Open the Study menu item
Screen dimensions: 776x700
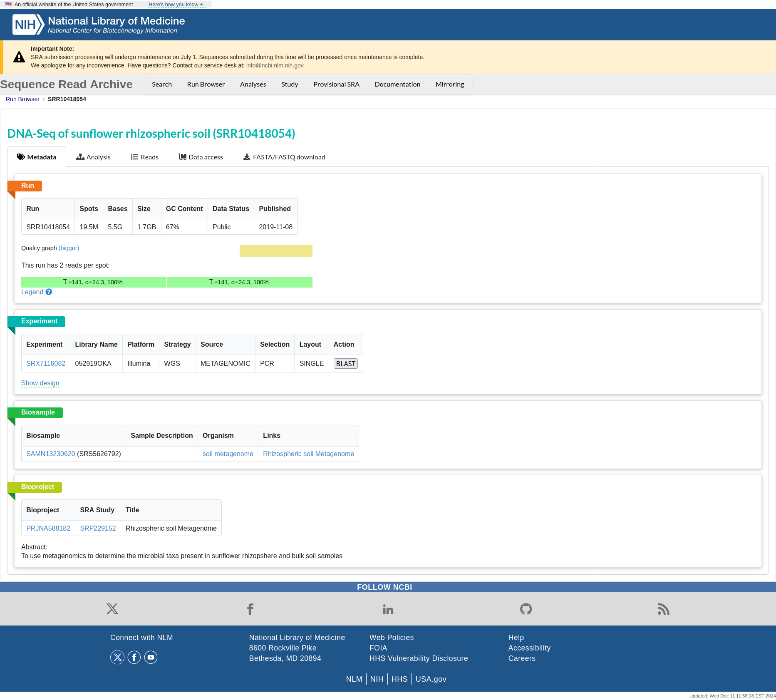click(x=290, y=84)
